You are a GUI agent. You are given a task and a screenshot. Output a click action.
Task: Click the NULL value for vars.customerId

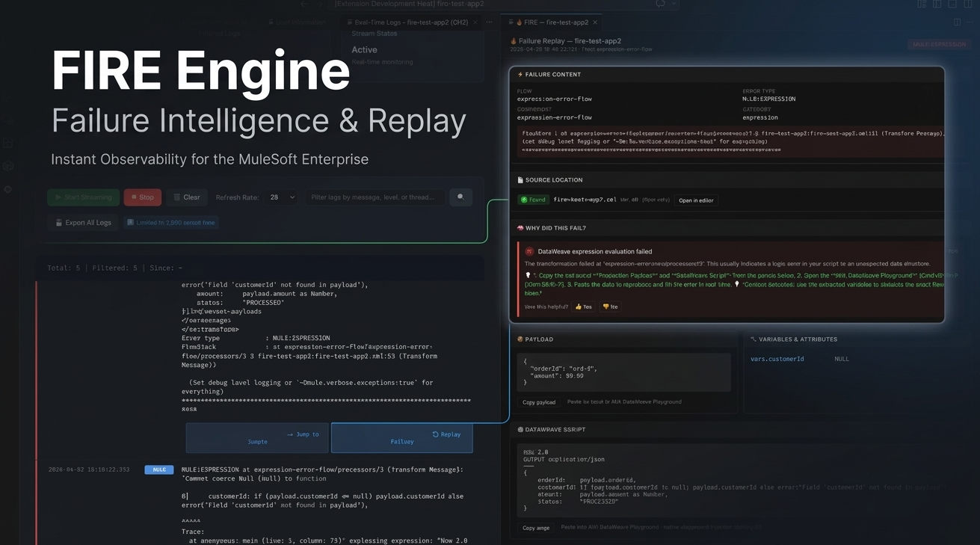click(842, 359)
